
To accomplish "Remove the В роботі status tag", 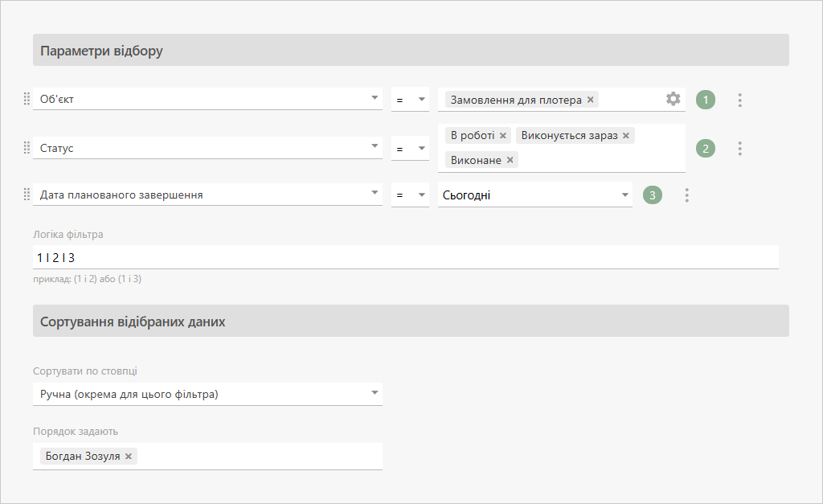I will click(x=502, y=136).
